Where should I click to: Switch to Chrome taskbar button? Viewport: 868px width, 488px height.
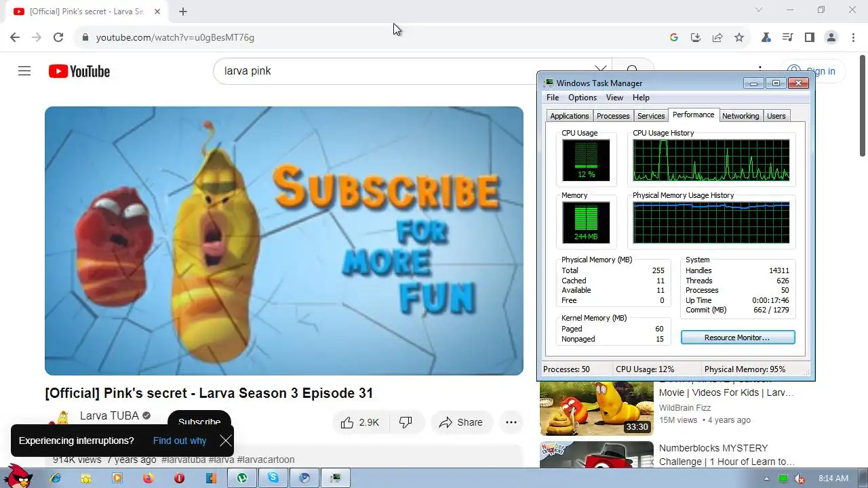304,478
